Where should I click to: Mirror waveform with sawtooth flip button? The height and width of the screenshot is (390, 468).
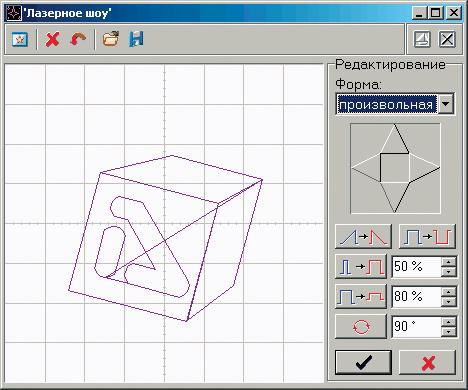363,236
